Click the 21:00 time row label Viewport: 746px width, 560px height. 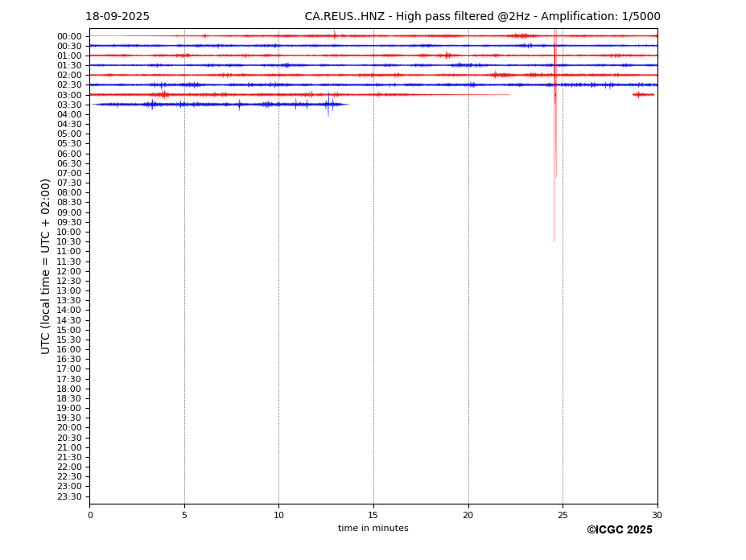coord(69,447)
